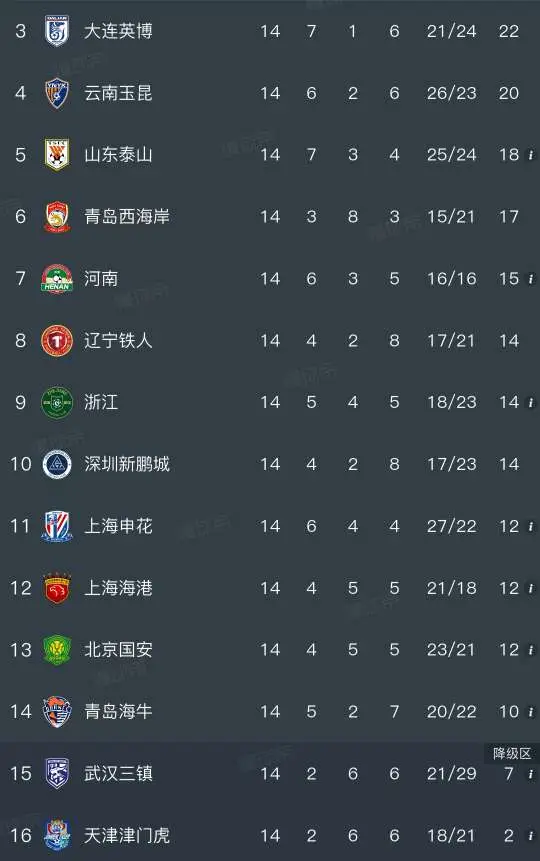Open the 大连英博 team crest icon
The width and height of the screenshot is (540, 861).
point(57,31)
